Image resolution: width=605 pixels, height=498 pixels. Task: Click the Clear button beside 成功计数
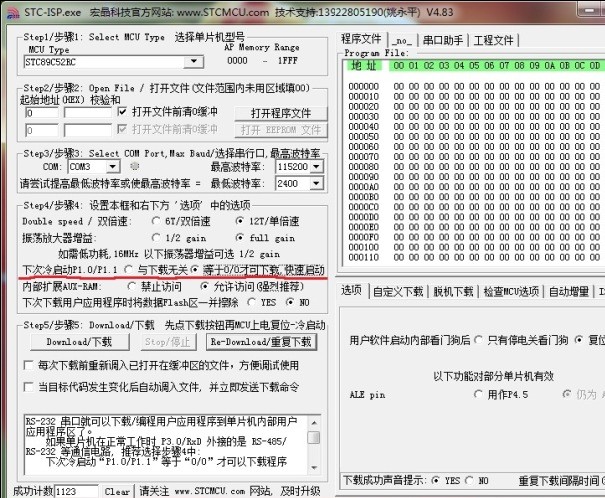point(117,491)
